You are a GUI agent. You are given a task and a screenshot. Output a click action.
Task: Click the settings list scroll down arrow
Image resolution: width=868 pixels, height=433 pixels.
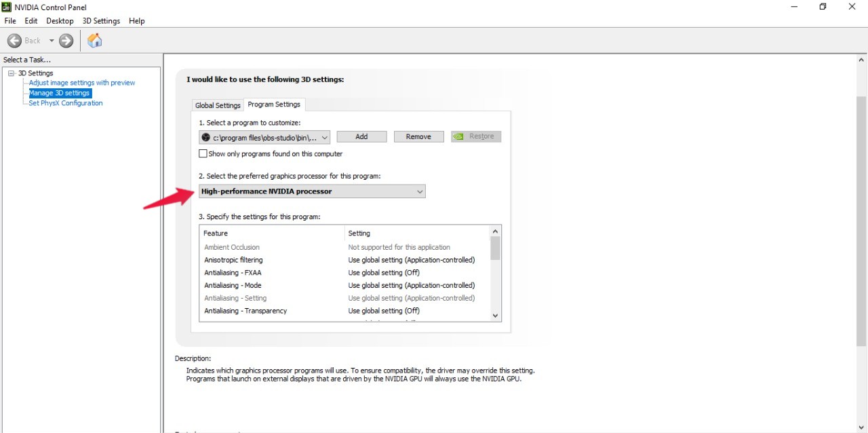(495, 315)
